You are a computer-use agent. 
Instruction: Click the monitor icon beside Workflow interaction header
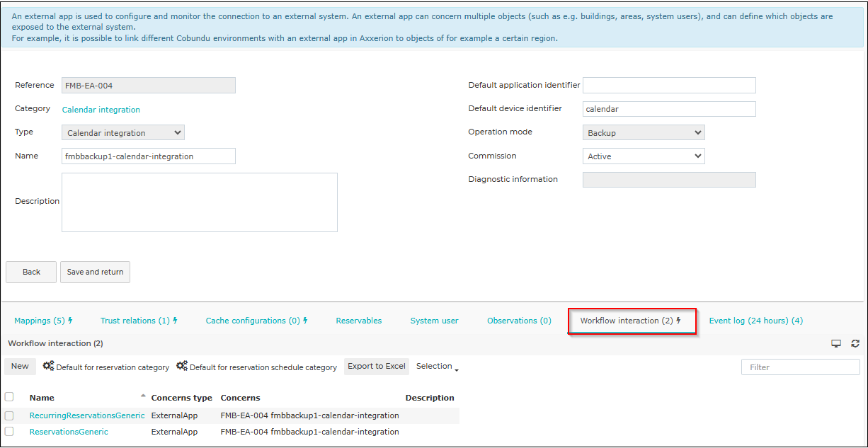[836, 343]
